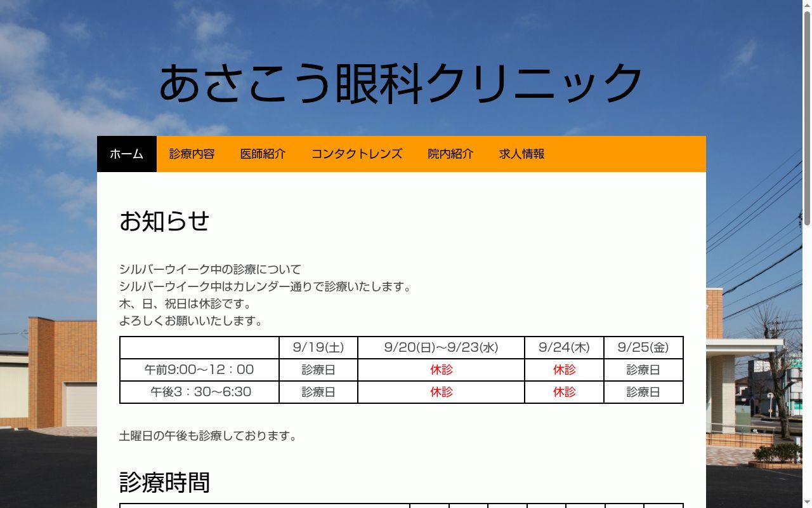Select コンタクトレンズ in the navigation bar
This screenshot has width=812, height=508.
coord(357,154)
